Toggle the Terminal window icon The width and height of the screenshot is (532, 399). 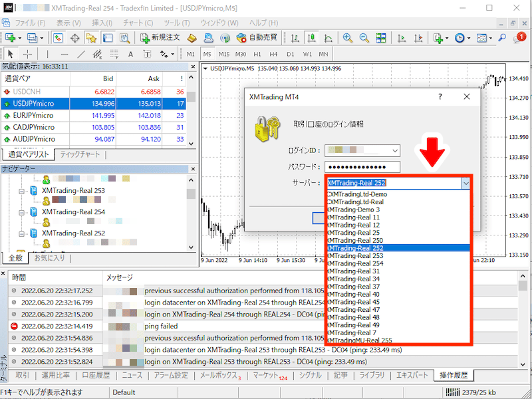coord(108,38)
